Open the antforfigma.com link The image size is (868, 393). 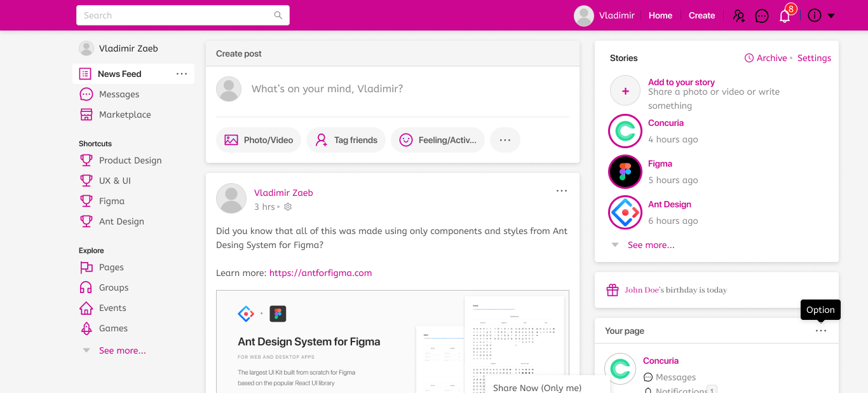320,273
